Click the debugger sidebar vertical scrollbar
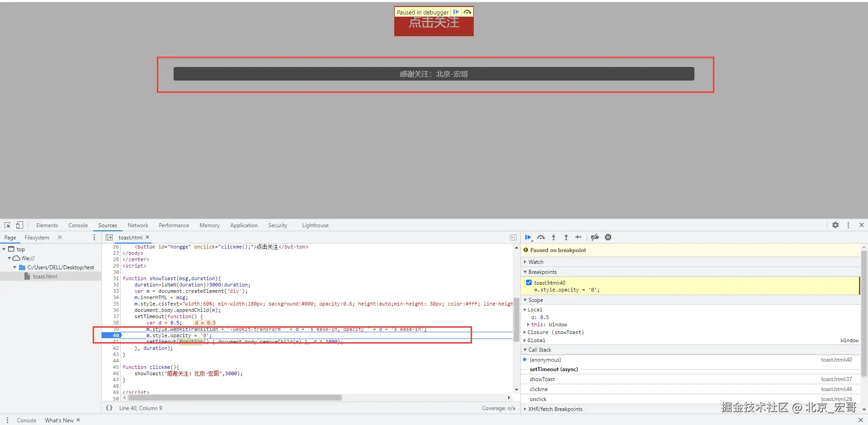 [x=864, y=313]
